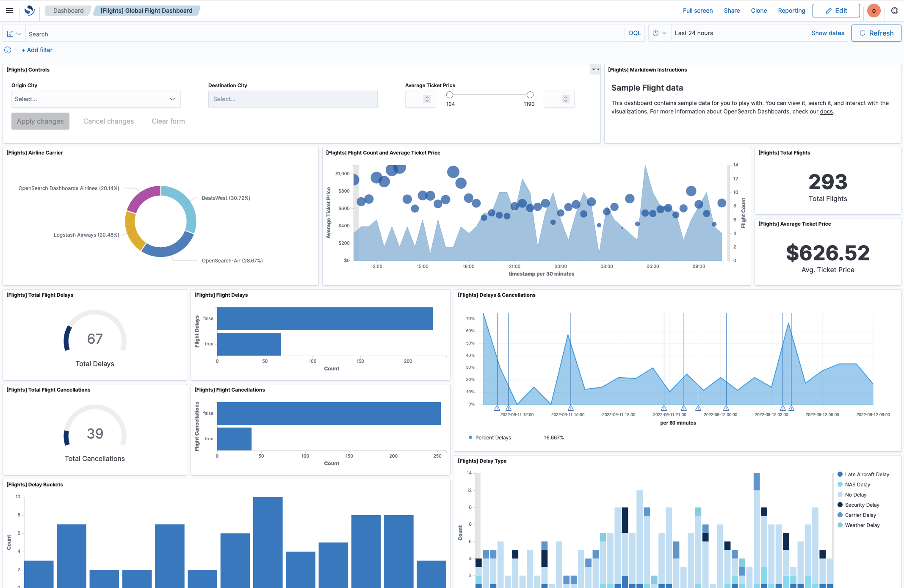This screenshot has width=904, height=588.
Task: Open the saved queries icon menu
Action: tap(14, 34)
